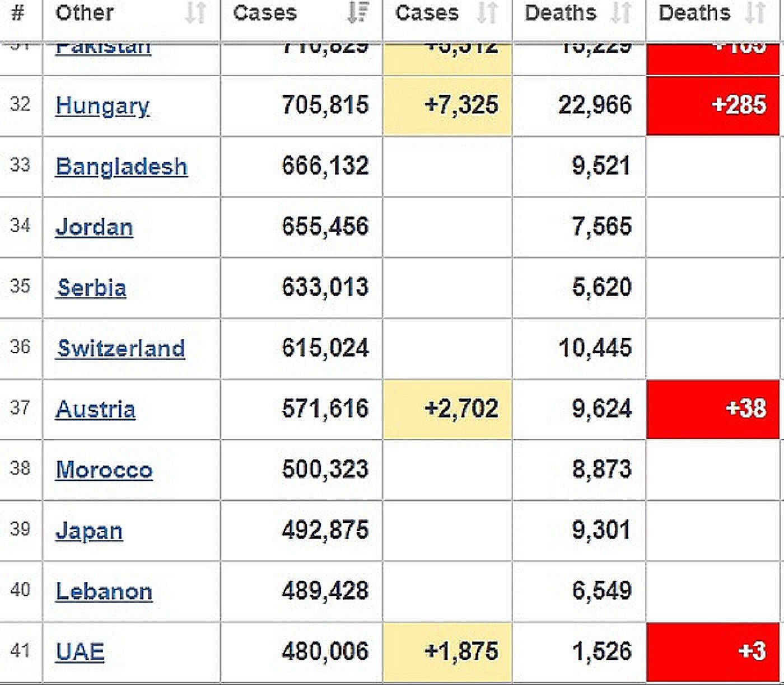Click the red +285 new deaths cell

(713, 105)
